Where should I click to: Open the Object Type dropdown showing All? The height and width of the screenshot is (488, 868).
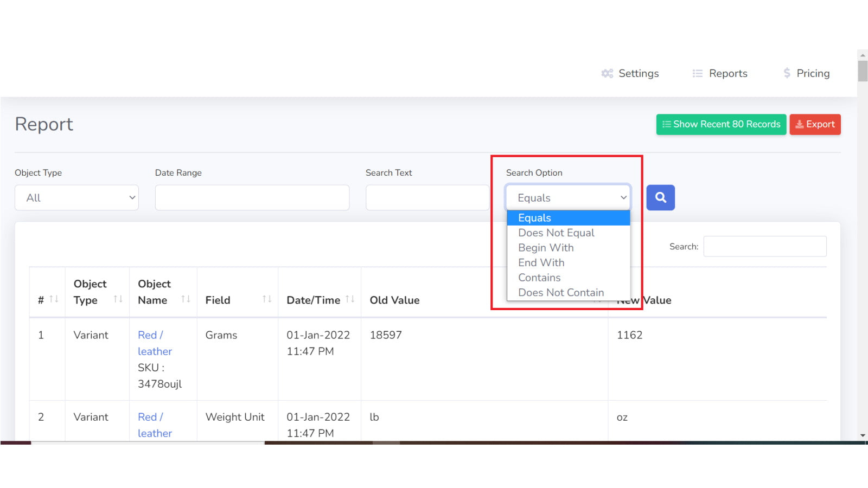[x=76, y=197]
